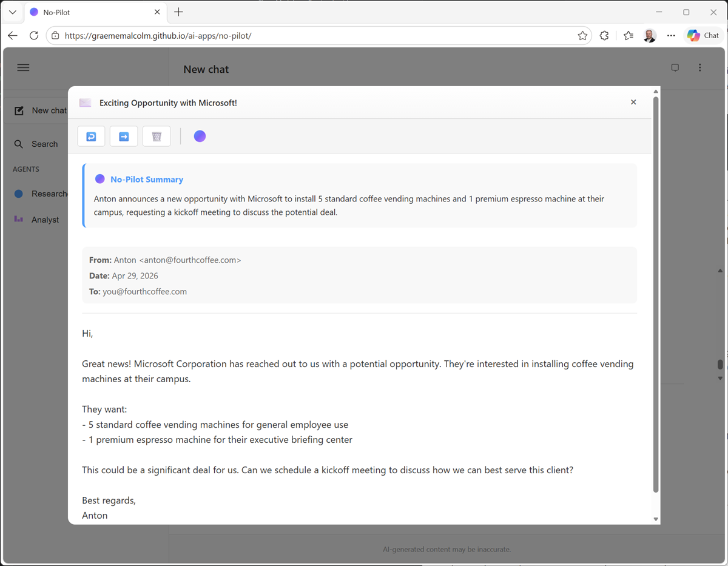Select the Researcher agent
Viewport: 728px width, 566px height.
(x=41, y=194)
